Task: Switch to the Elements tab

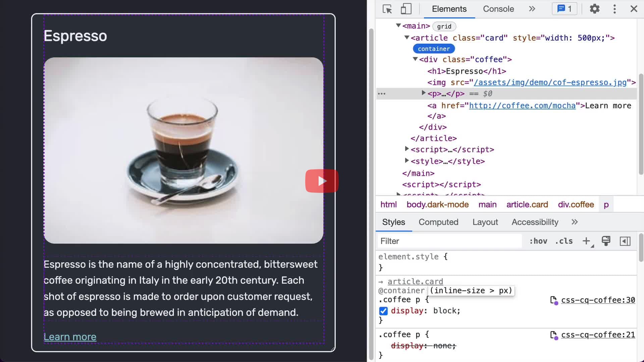Action: pos(449,9)
